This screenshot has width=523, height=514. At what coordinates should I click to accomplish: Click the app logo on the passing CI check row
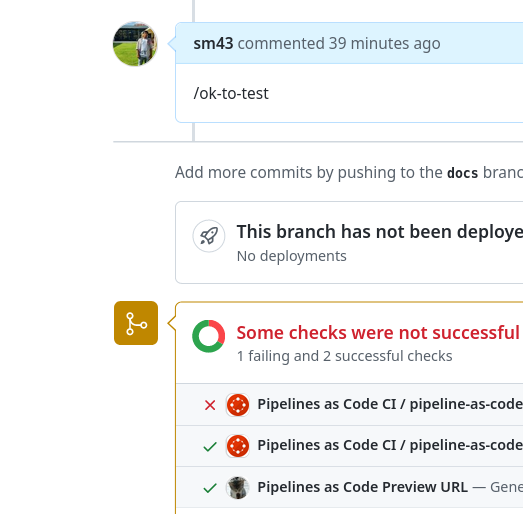pos(238,446)
